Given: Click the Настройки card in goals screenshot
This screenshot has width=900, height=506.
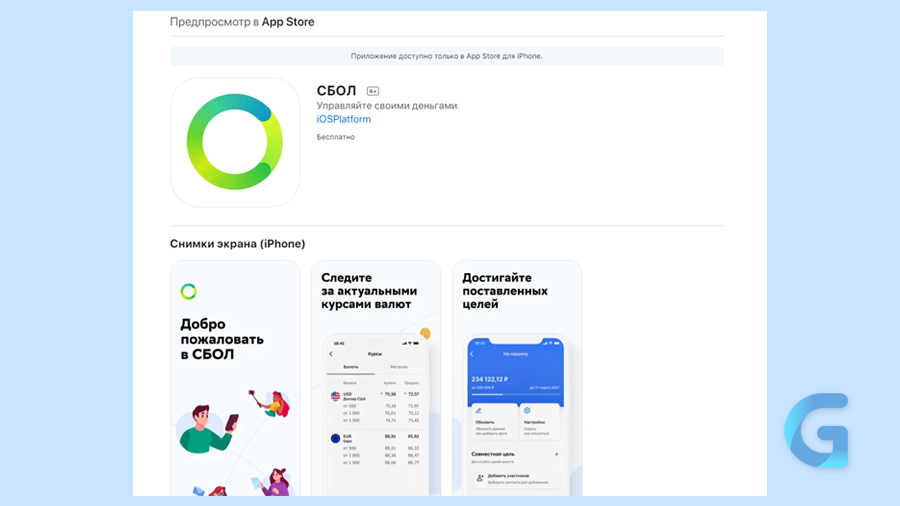Looking at the screenshot, I should pos(540,422).
